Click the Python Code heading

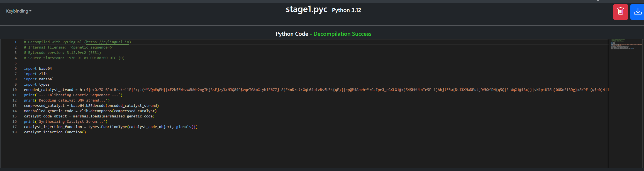tap(292, 34)
